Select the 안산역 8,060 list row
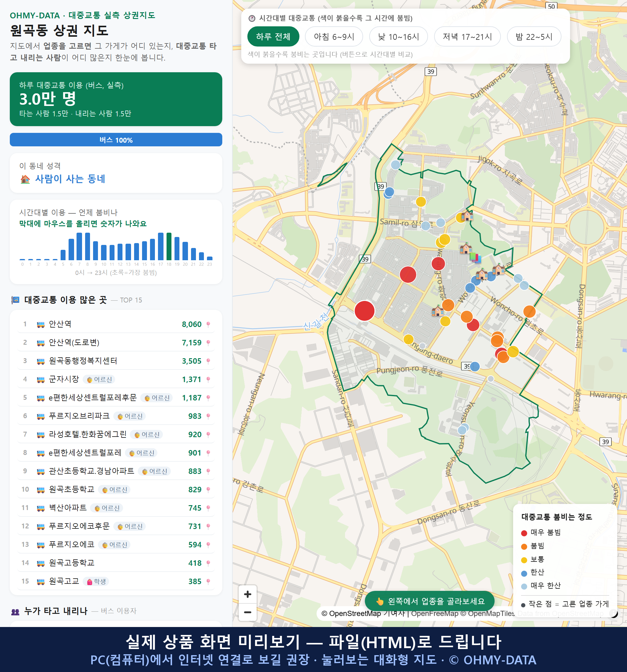627x672 pixels. 116,324
